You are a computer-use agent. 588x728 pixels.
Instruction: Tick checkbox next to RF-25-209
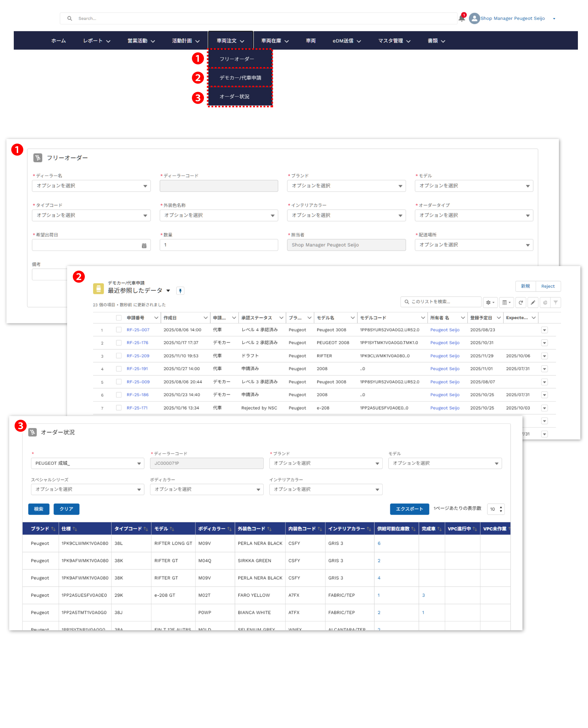pyautogui.click(x=119, y=355)
